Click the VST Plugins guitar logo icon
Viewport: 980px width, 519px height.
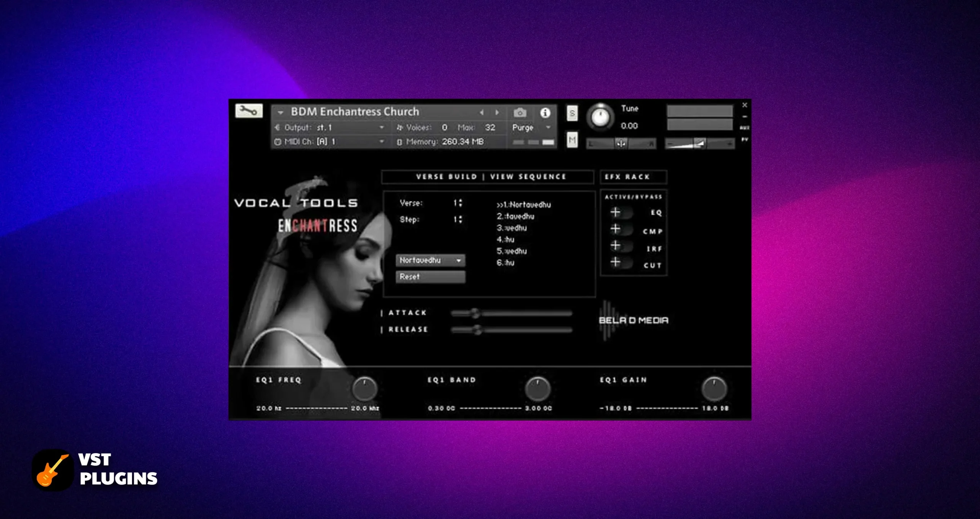coord(52,470)
